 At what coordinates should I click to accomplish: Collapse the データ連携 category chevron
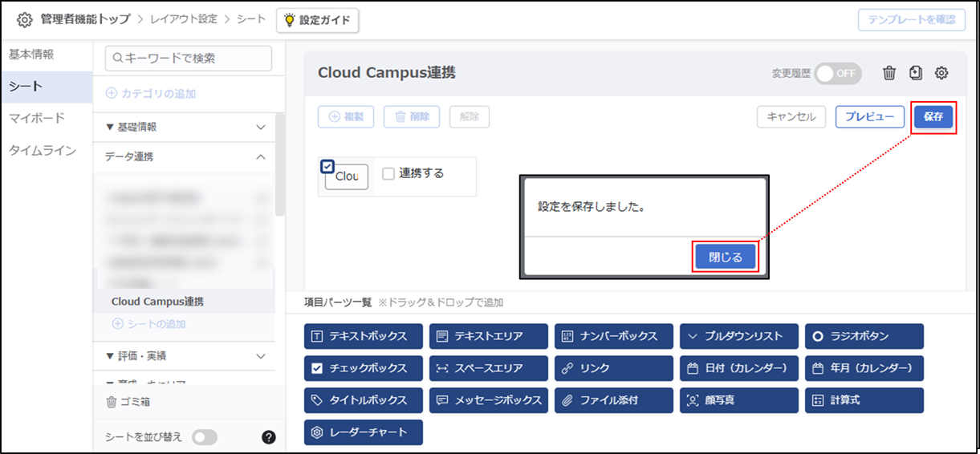[260, 157]
